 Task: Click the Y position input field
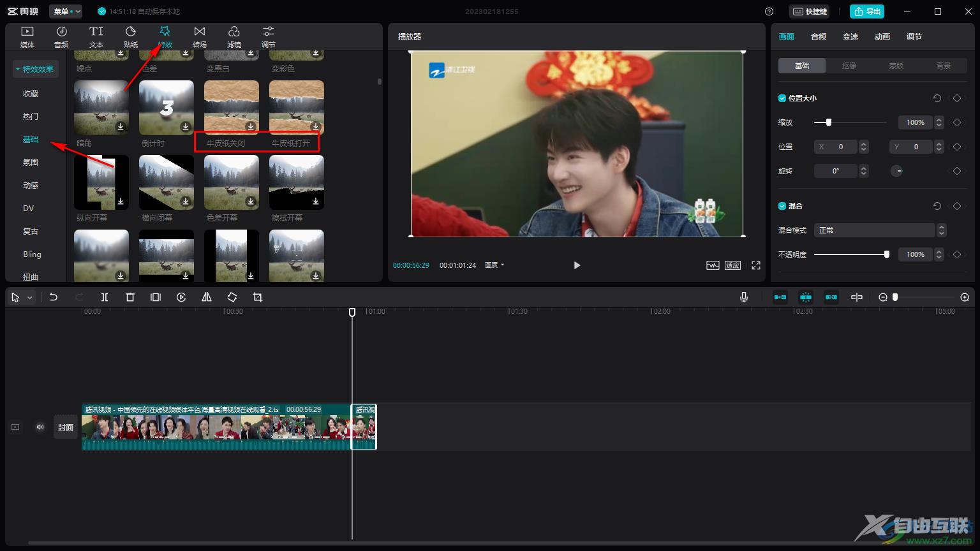pos(912,147)
